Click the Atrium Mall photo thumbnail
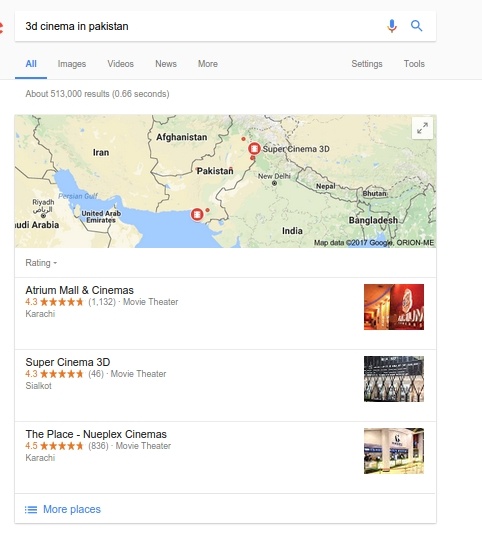Viewport: 482px width, 540px height. point(394,307)
